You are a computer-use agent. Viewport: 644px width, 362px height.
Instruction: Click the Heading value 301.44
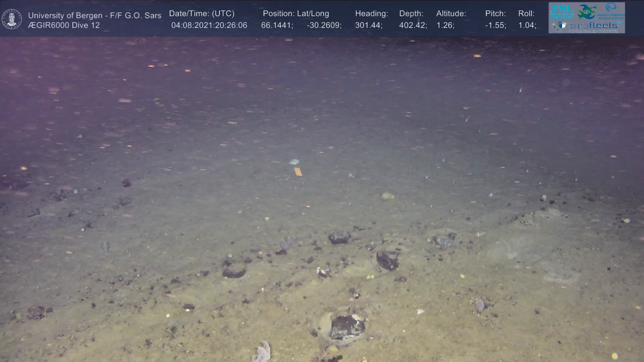tap(368, 25)
